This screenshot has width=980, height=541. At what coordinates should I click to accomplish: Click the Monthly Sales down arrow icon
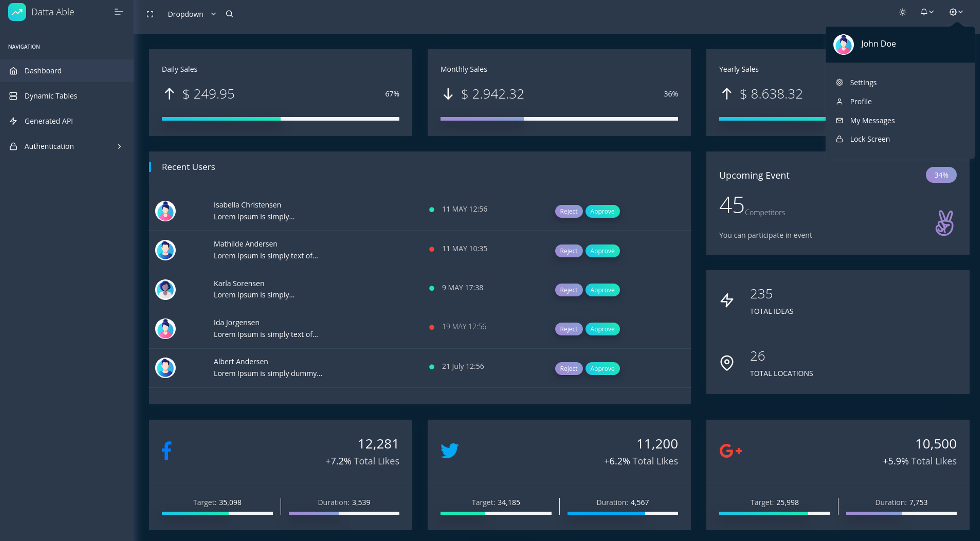click(448, 94)
